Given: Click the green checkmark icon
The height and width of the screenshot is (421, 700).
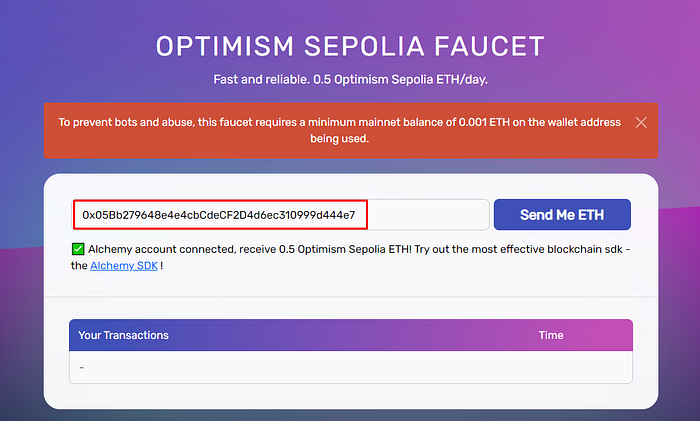Looking at the screenshot, I should (x=77, y=249).
